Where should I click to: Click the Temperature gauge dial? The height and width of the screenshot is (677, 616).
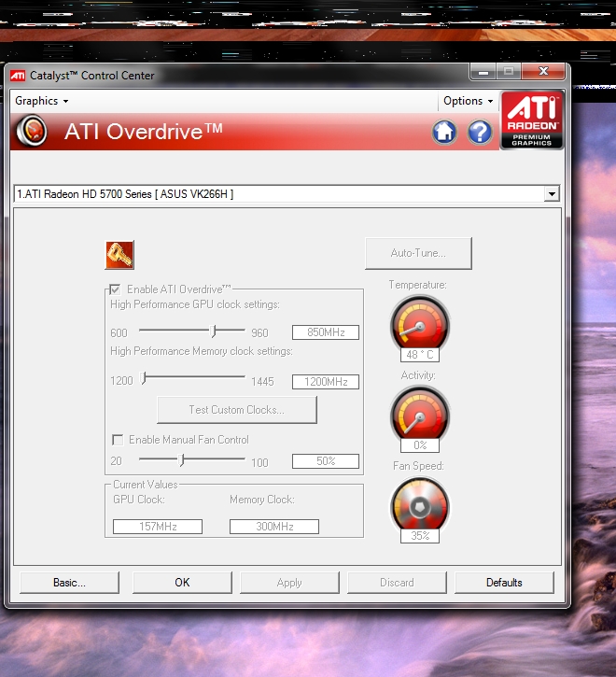coord(420,323)
